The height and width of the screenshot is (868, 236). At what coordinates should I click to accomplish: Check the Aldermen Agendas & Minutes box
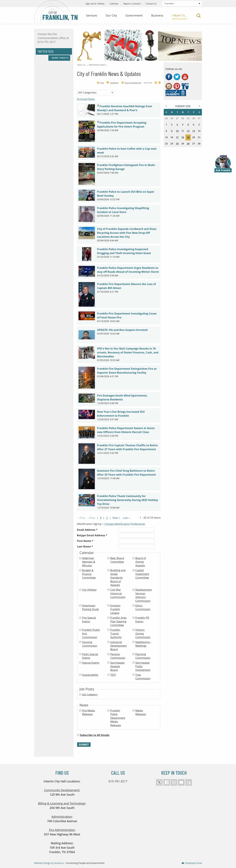point(80,558)
